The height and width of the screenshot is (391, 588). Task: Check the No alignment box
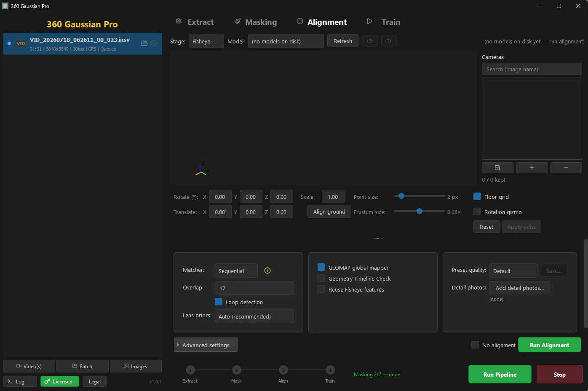[475, 345]
